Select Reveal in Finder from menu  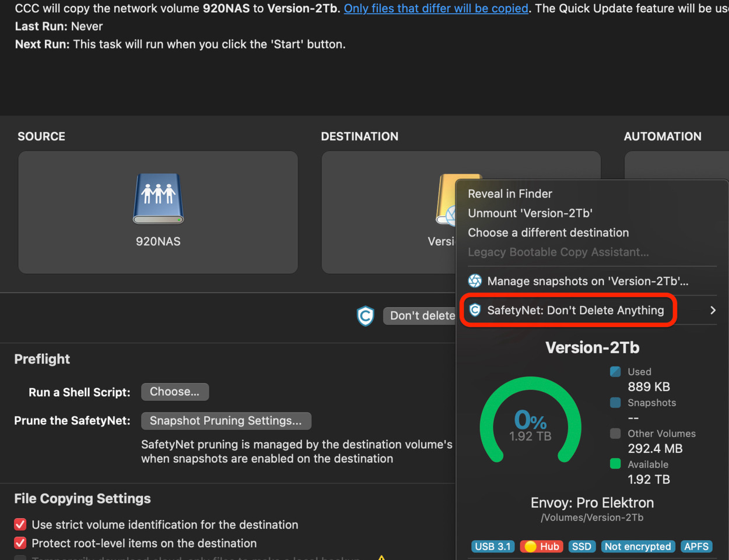pos(510,193)
